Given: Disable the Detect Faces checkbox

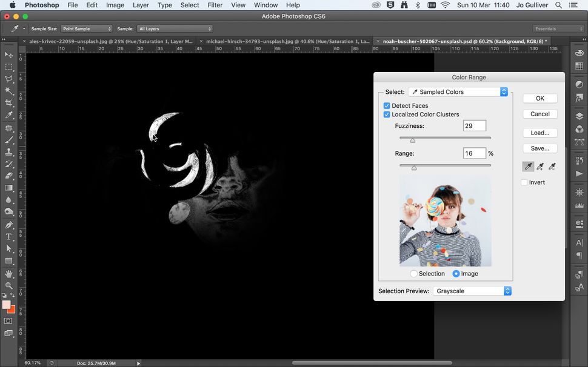Looking at the screenshot, I should pos(387,105).
